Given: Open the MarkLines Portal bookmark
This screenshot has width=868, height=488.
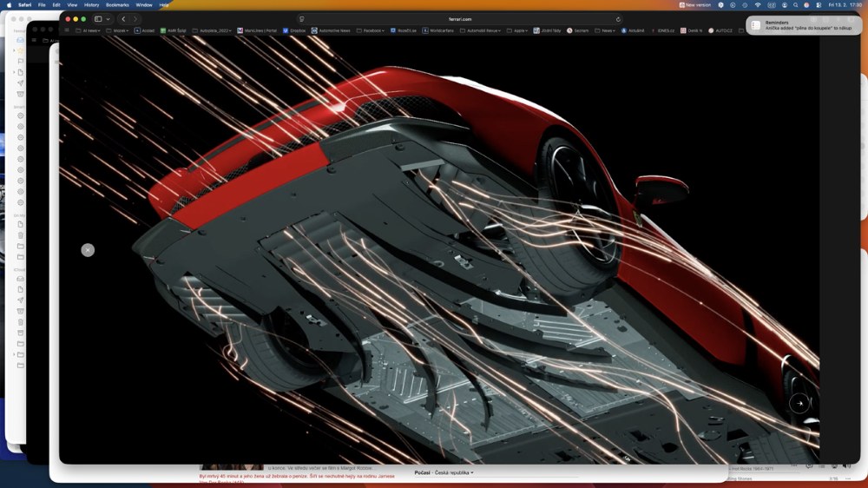Looking at the screenshot, I should click(x=260, y=30).
